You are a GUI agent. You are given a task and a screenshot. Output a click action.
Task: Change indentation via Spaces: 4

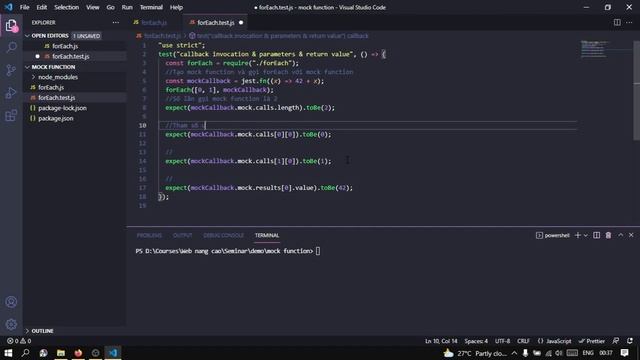[x=476, y=341]
